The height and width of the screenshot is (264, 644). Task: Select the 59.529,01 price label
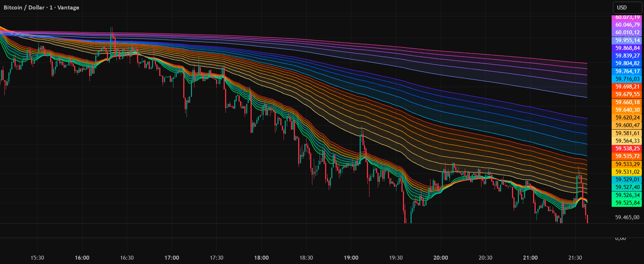pos(627,180)
